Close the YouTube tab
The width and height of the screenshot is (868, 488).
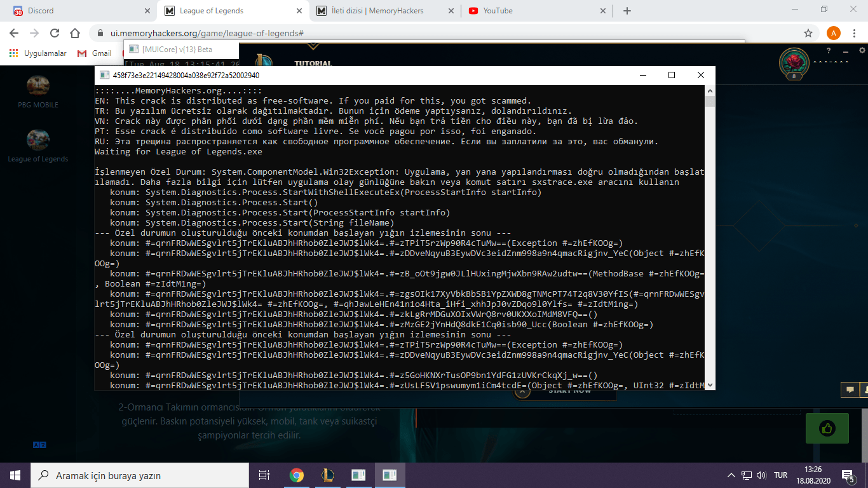click(602, 11)
